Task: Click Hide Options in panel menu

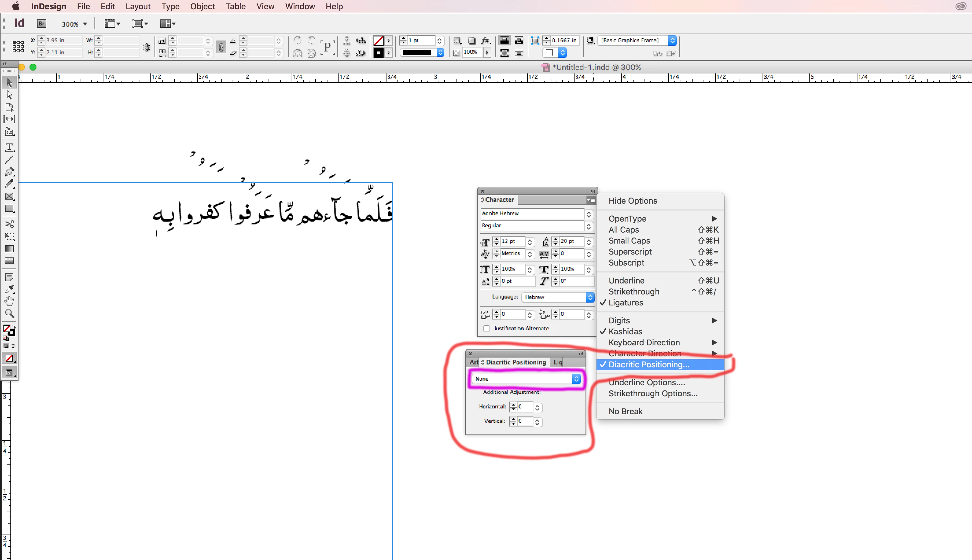Action: (633, 201)
